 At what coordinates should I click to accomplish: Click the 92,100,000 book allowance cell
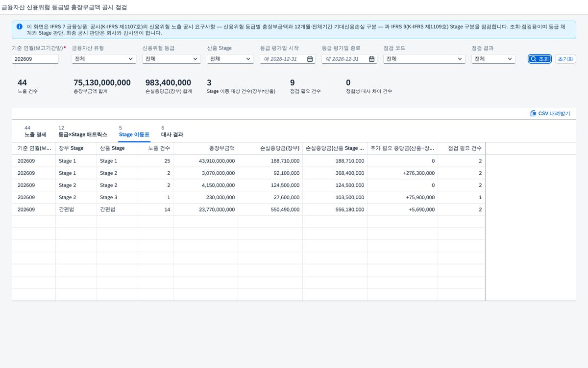pyautogui.click(x=270, y=173)
